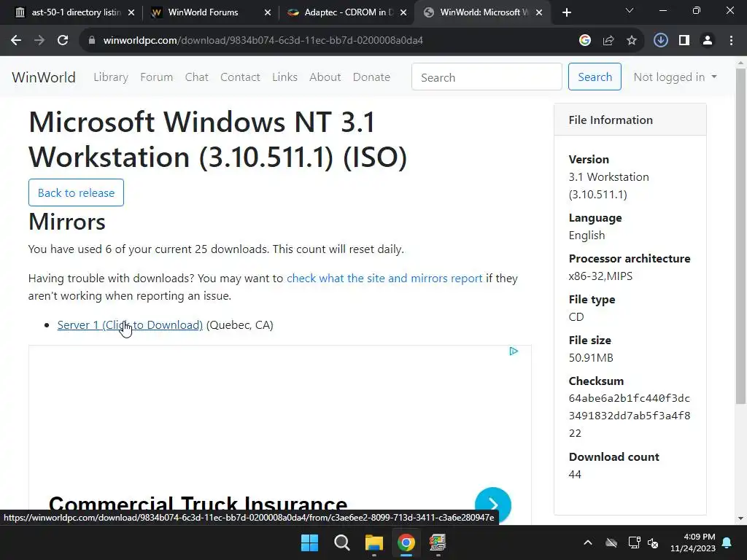Open a new tab with plus button
Image resolution: width=747 pixels, height=560 pixels.
[x=566, y=13]
